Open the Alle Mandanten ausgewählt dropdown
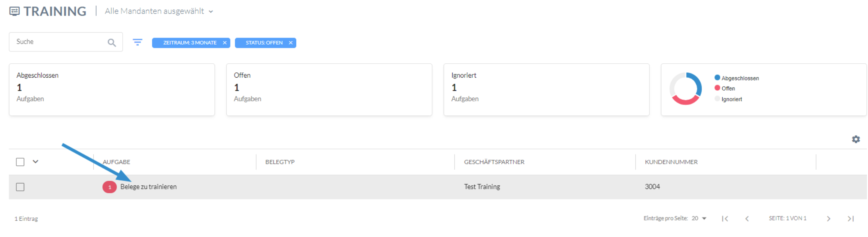 pyautogui.click(x=159, y=11)
